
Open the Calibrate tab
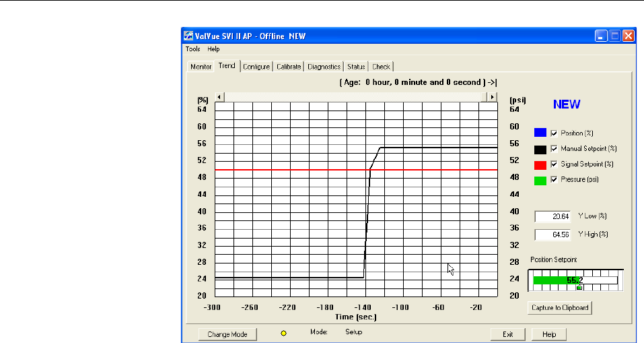(288, 67)
